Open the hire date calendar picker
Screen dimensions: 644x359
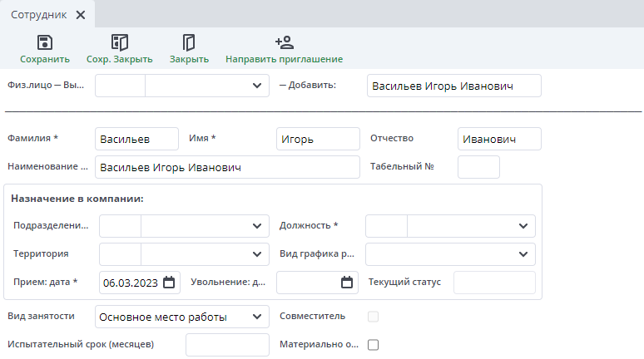coord(169,283)
